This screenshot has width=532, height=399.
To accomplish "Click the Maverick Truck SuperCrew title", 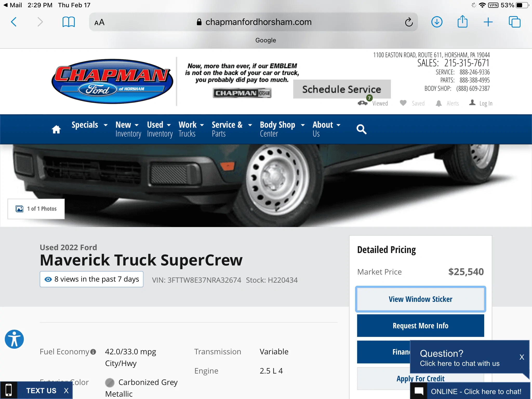I will (141, 260).
